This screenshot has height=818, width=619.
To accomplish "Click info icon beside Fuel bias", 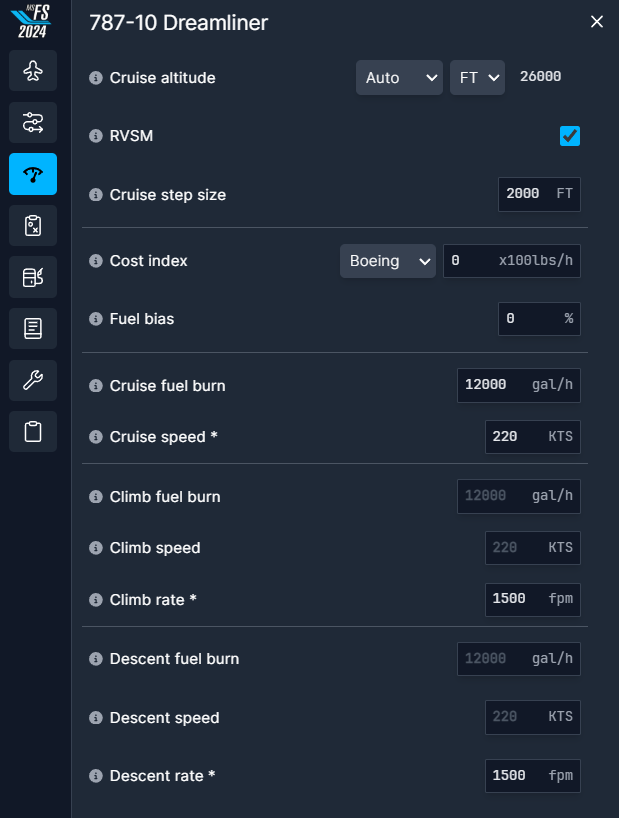I will coord(95,319).
